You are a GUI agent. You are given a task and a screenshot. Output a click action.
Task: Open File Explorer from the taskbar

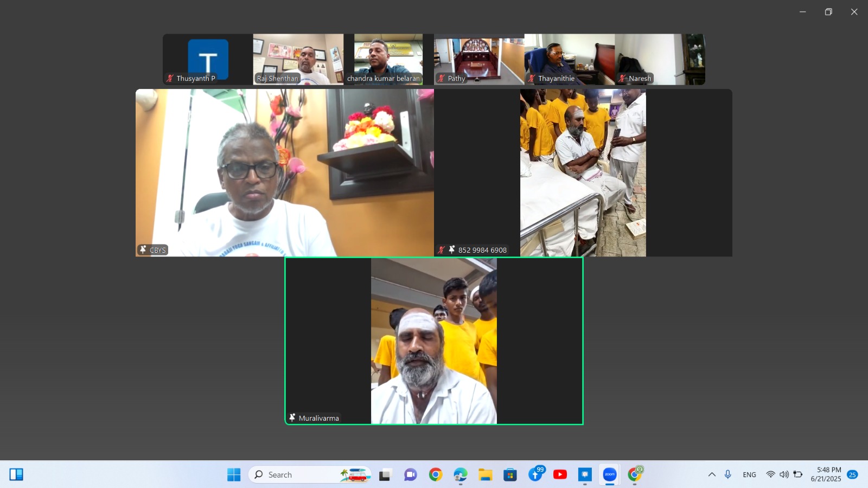[485, 474]
